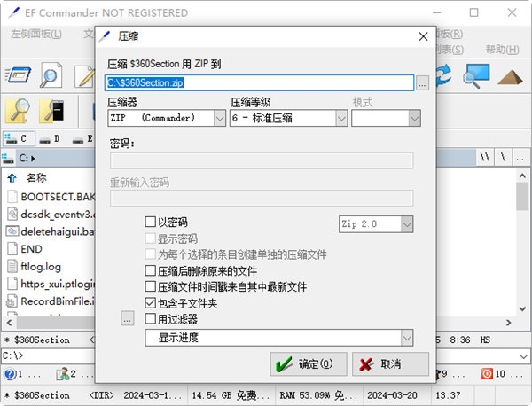The image size is (532, 406).
Task: Click the double backslash path button
Action: coord(485,157)
